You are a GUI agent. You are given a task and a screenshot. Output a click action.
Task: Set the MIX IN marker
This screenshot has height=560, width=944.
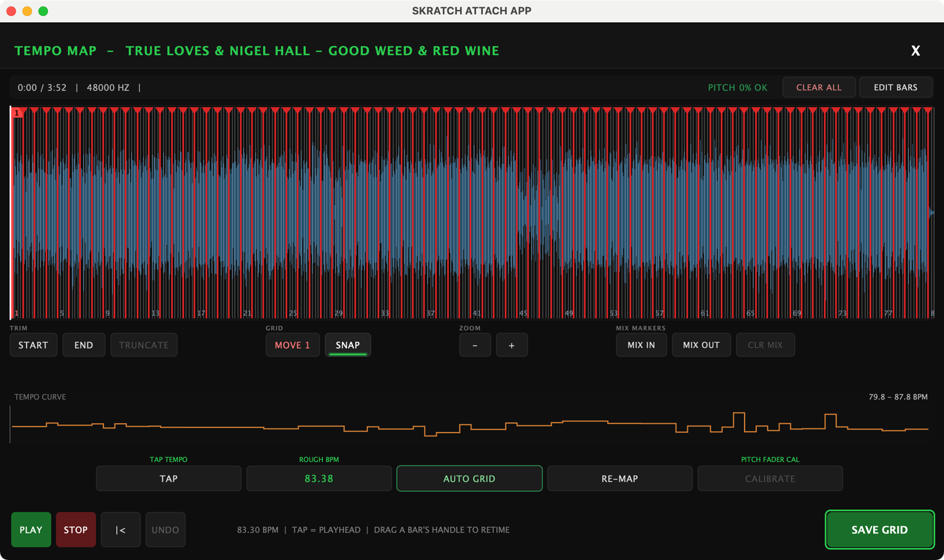(x=641, y=345)
